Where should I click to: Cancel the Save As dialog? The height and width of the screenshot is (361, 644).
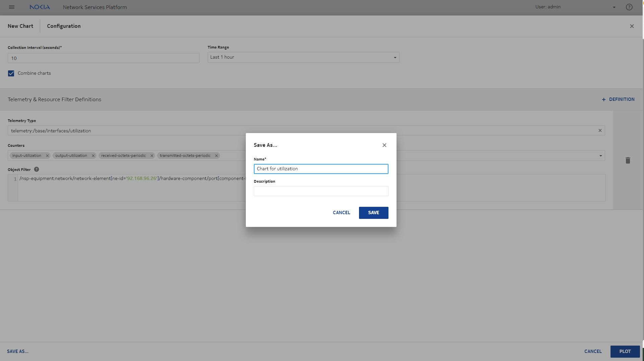pos(341,213)
